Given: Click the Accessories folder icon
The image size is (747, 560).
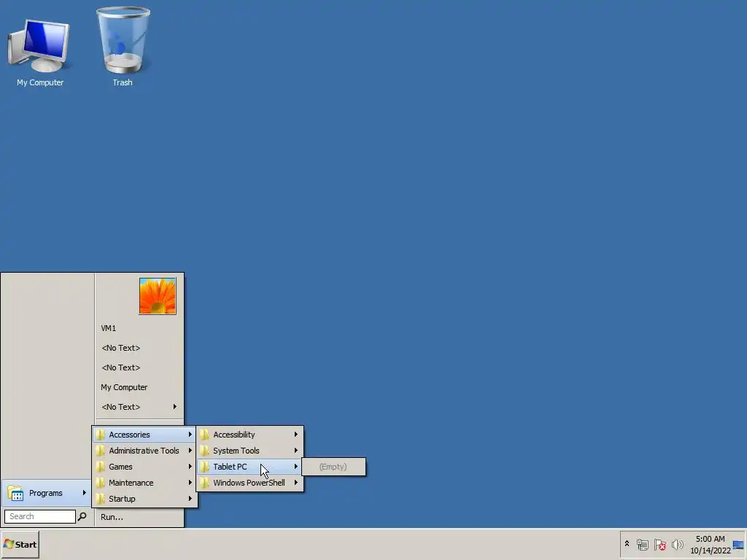Looking at the screenshot, I should pyautogui.click(x=100, y=435).
